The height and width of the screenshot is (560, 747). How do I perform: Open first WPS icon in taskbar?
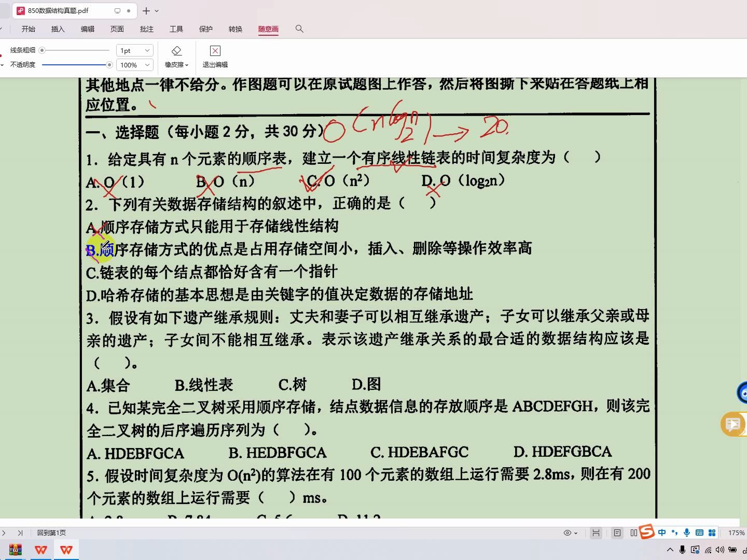pos(41,550)
